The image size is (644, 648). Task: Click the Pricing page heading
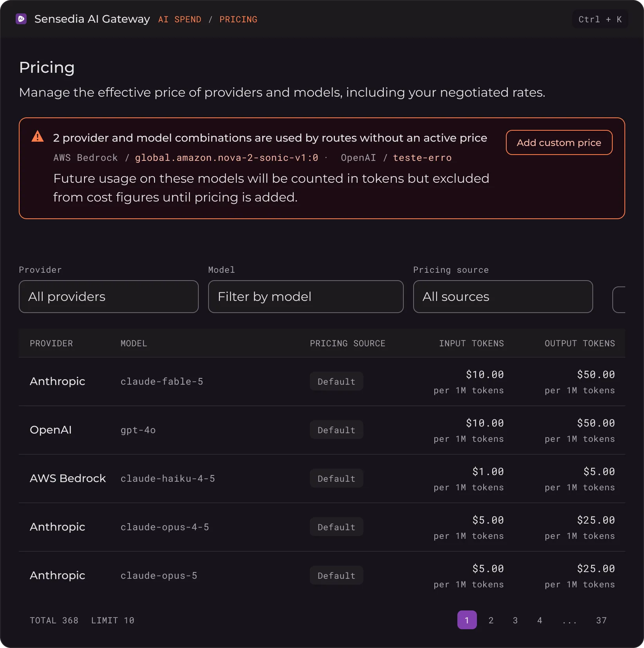pyautogui.click(x=47, y=67)
